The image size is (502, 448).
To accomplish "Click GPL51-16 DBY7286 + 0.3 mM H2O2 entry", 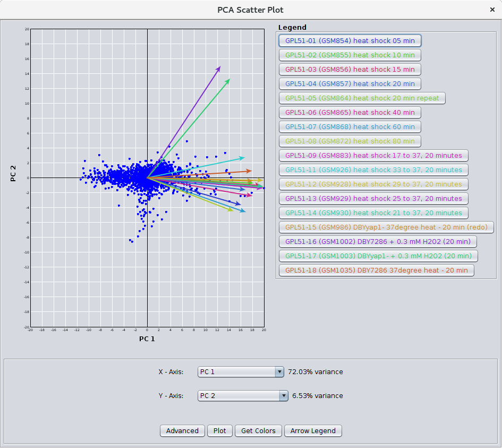I will [377, 242].
